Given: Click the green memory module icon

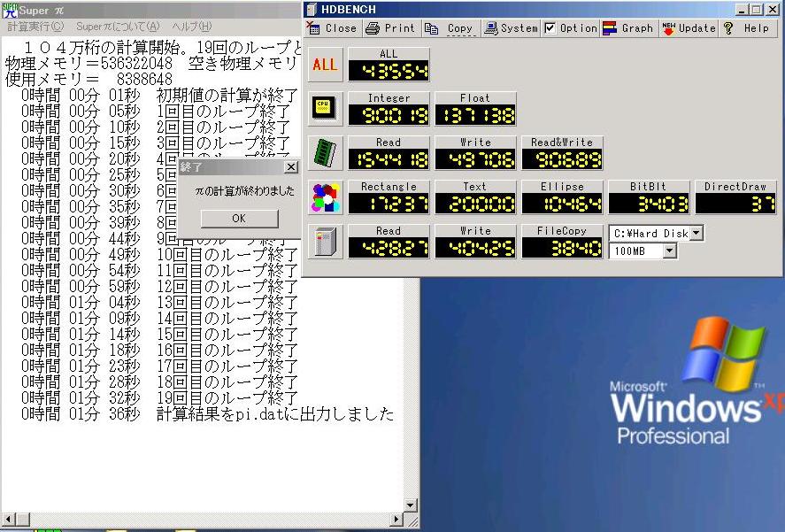Looking at the screenshot, I should 326,153.
